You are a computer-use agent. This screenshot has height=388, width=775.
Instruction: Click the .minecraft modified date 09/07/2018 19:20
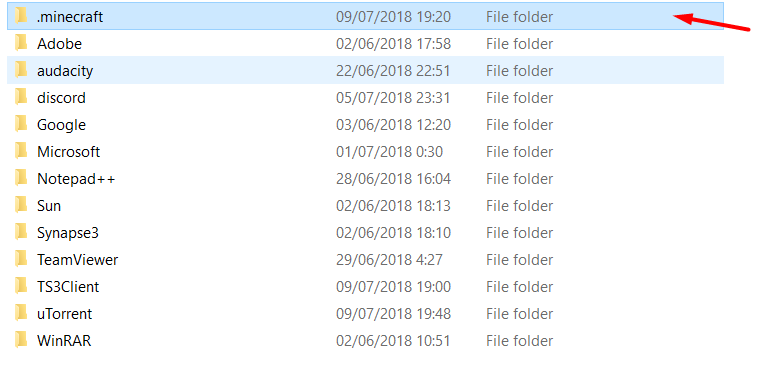[x=393, y=17]
